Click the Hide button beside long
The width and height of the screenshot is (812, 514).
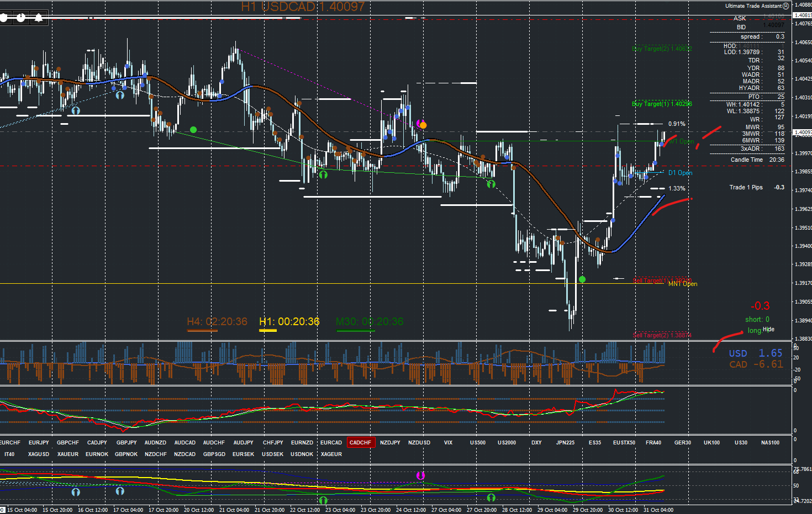click(768, 329)
